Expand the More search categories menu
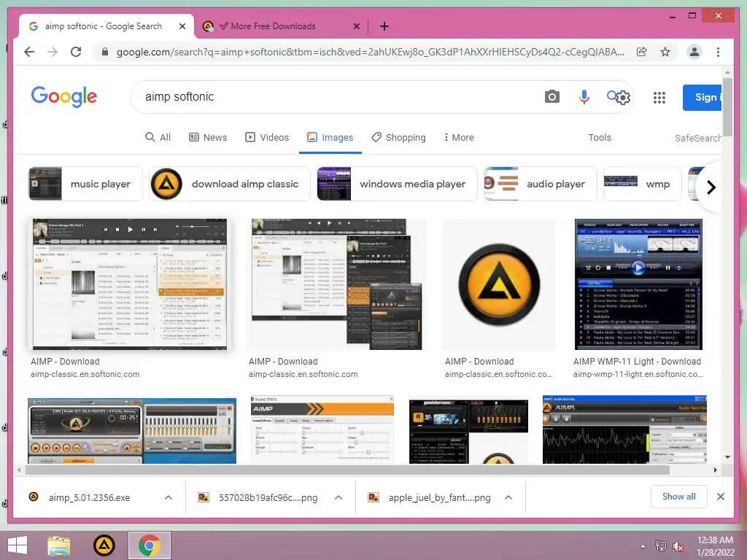Image resolution: width=747 pixels, height=560 pixels. tap(458, 137)
